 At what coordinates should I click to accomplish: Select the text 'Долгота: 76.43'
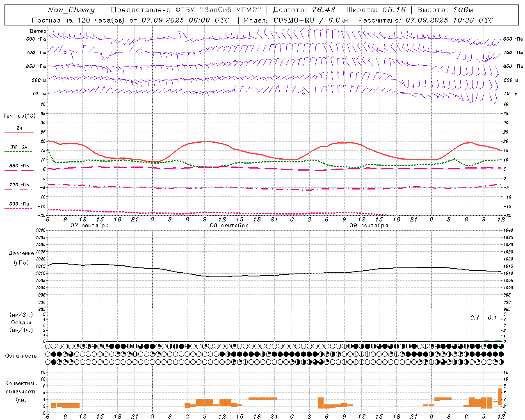(x=304, y=10)
